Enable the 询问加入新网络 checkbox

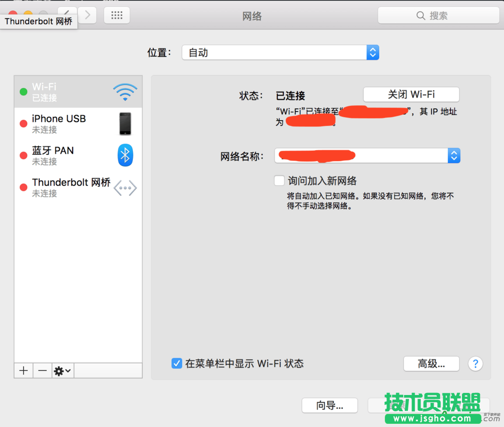[x=279, y=180]
